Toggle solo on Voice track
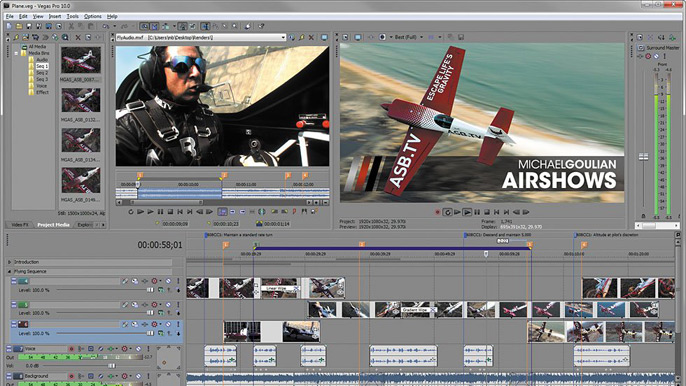This screenshot has height=386, width=686. click(x=148, y=349)
